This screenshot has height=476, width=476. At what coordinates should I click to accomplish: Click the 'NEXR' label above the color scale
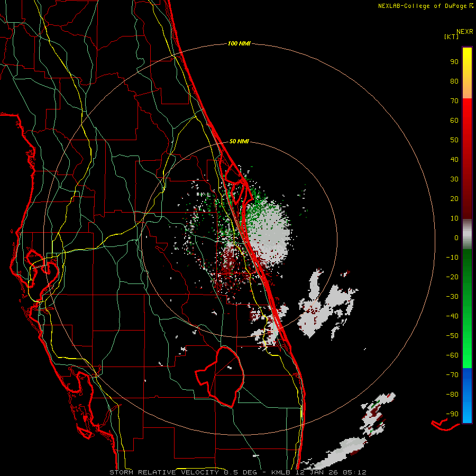(x=464, y=32)
